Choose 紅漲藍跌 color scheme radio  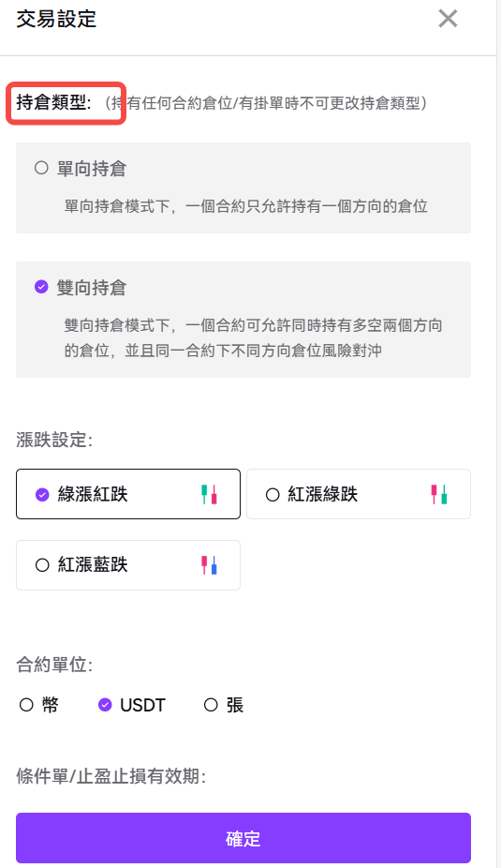42,565
